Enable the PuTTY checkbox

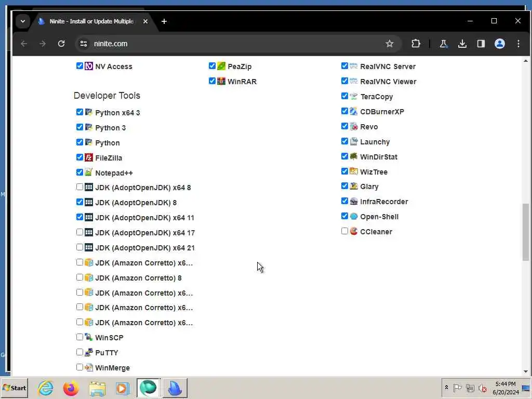coord(79,352)
